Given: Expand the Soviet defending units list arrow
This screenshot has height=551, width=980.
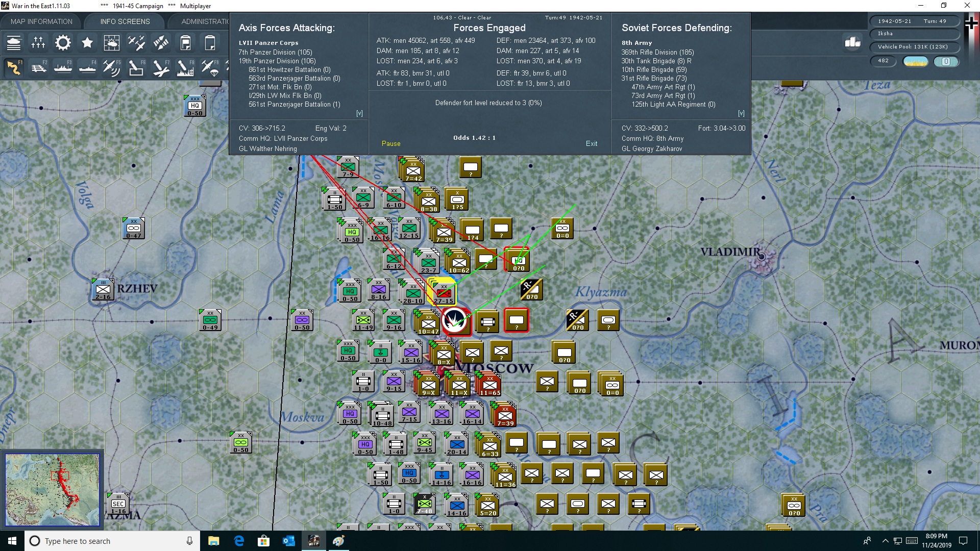Looking at the screenshot, I should tap(741, 113).
